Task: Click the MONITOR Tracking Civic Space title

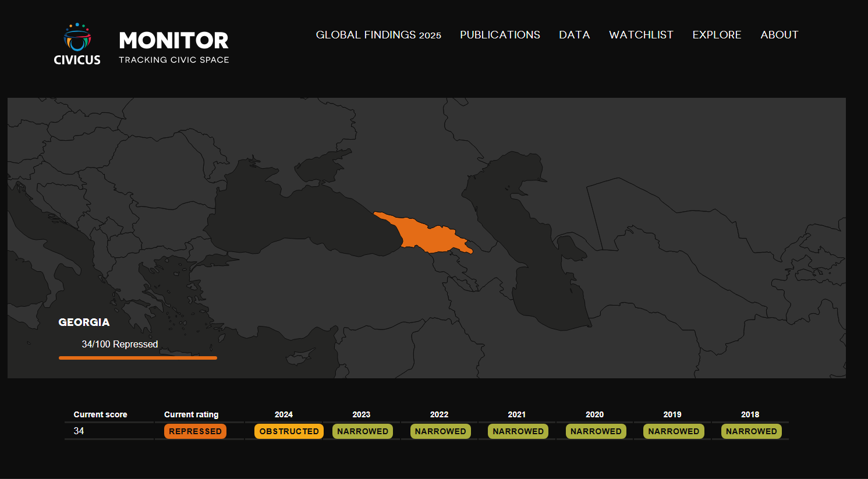Action: coord(173,47)
